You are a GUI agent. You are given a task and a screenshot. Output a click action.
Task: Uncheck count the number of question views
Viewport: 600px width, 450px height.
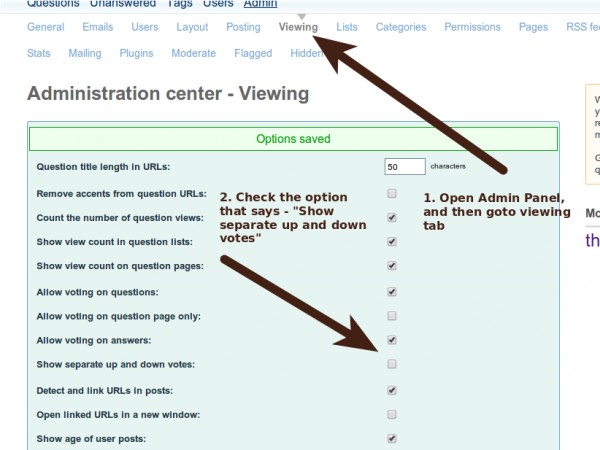(x=392, y=217)
